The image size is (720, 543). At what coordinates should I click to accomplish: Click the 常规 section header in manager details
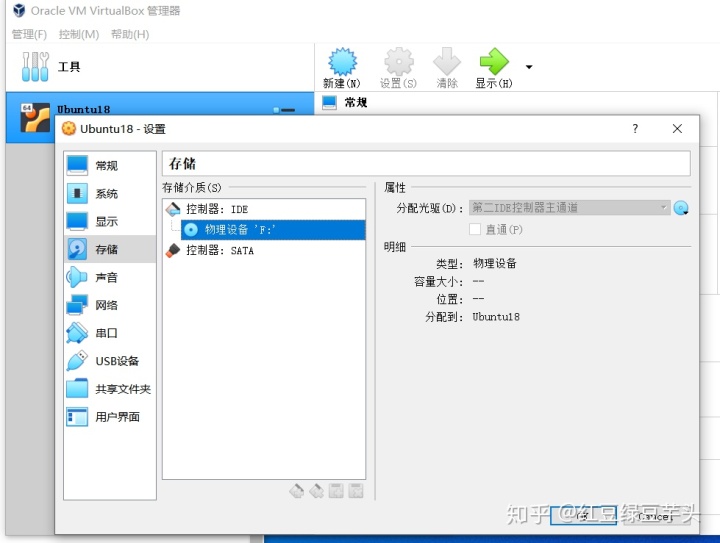(x=356, y=102)
